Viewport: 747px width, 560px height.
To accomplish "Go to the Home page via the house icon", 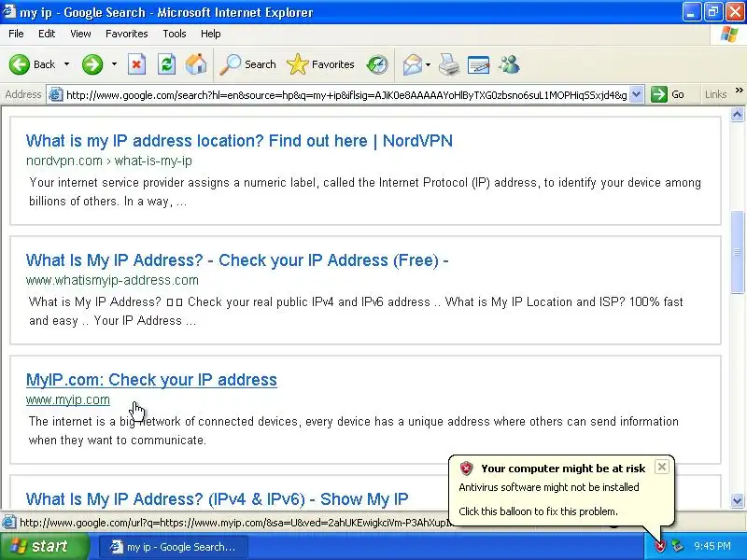I will point(196,64).
